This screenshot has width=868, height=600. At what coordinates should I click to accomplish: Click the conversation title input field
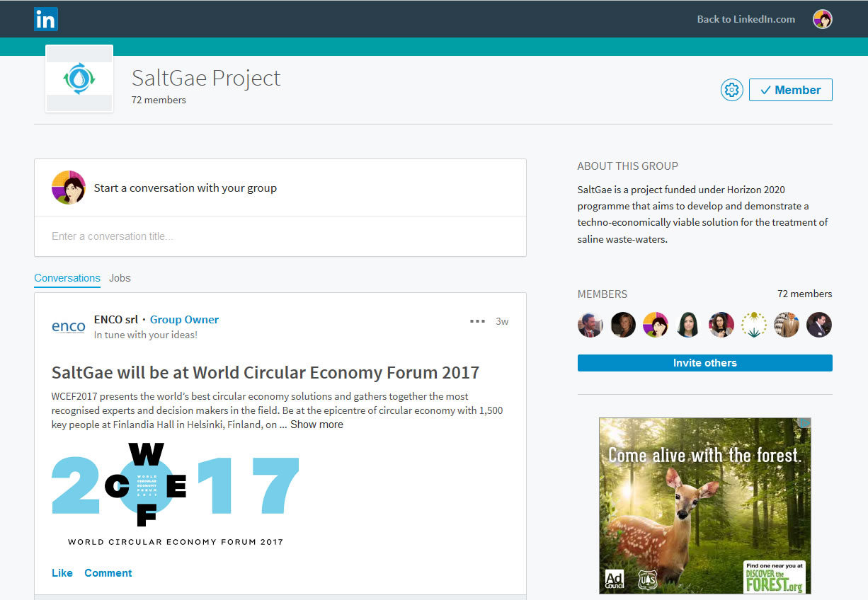coord(280,236)
